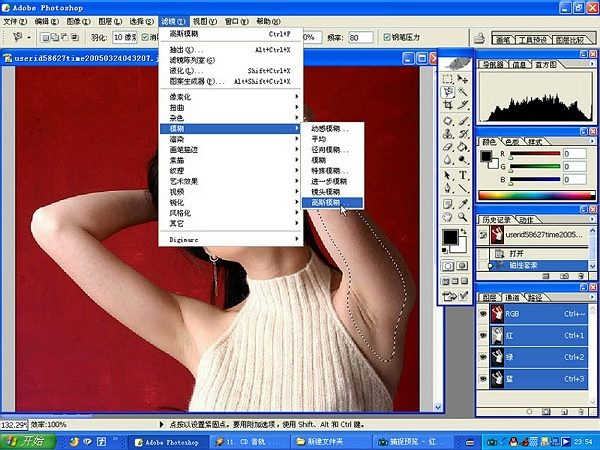
Task: Choose 高斯模糊 (Gaussian Blur) in blur submenu
Action: click(332, 203)
